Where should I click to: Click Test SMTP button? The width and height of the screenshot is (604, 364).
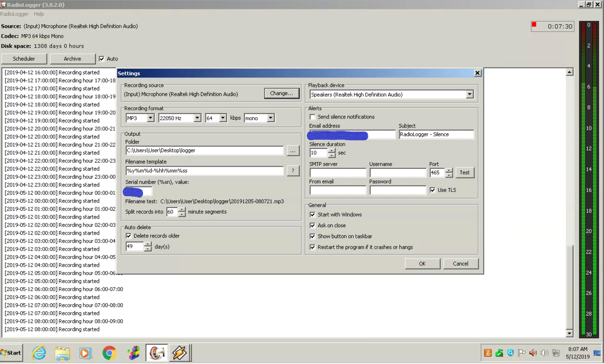(465, 173)
